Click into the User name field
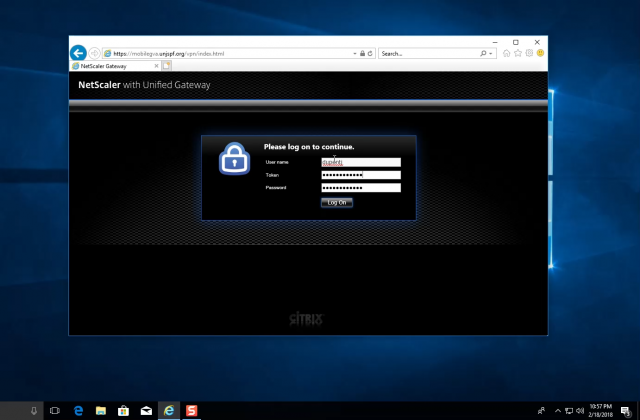This screenshot has width=640, height=420. 361,162
